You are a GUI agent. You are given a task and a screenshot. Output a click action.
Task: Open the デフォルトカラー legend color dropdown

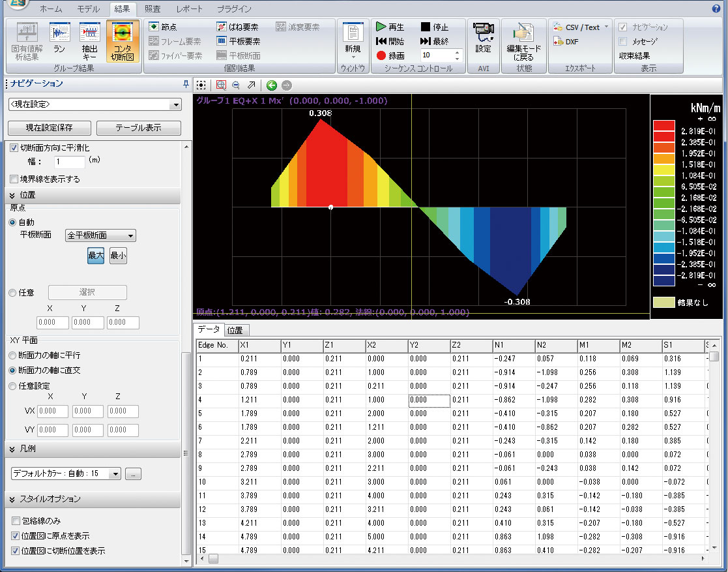click(66, 474)
